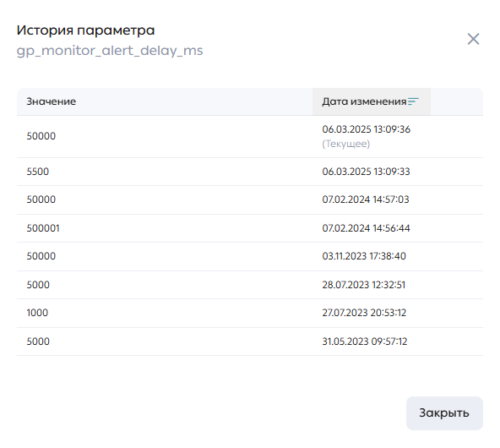The height and width of the screenshot is (448, 500).
Task: Click date 07.02.2024 14:56:44
Action: pos(366,228)
